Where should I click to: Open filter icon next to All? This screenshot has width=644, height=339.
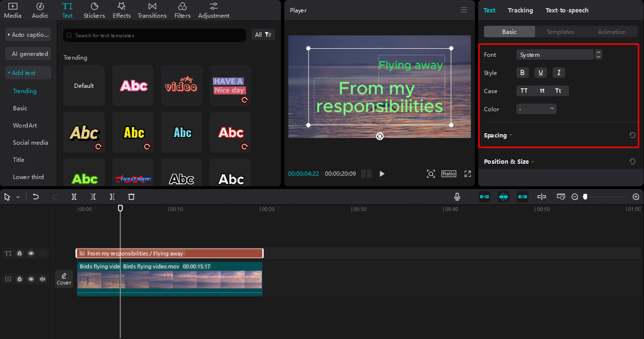(x=268, y=35)
